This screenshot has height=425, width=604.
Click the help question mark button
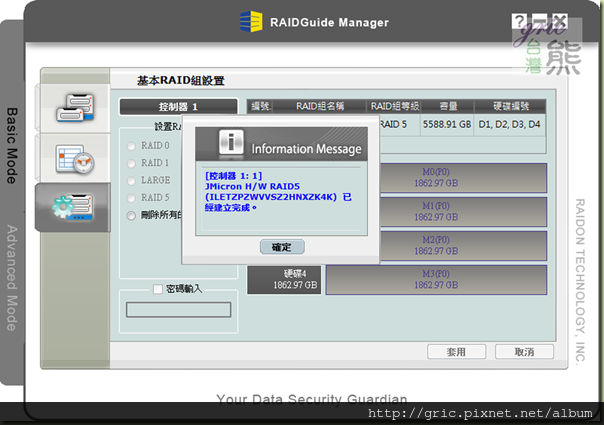519,21
